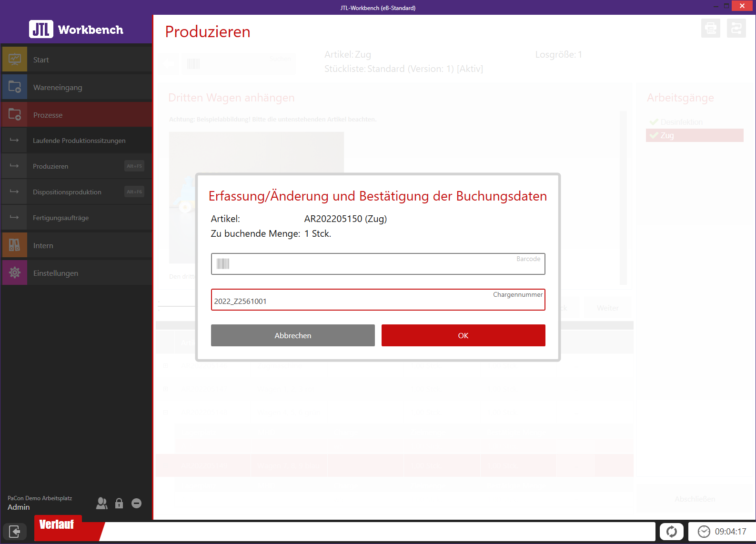Click Abschließen button bottom right
The width and height of the screenshot is (756, 544).
point(695,499)
